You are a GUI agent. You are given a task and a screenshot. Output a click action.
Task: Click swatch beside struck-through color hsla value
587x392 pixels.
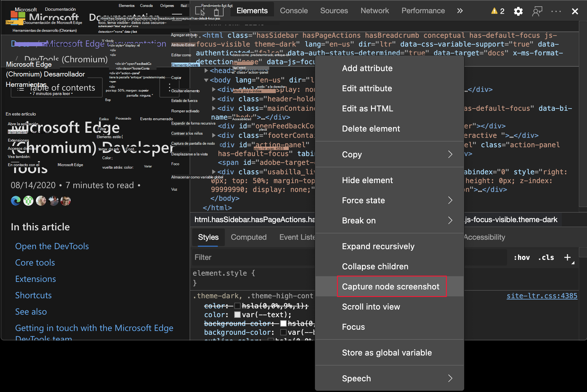[x=238, y=306]
